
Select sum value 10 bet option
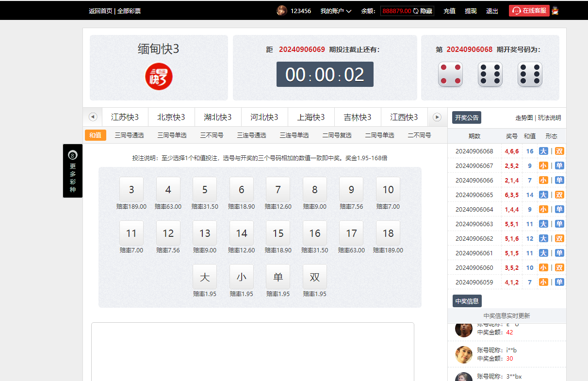[388, 189]
